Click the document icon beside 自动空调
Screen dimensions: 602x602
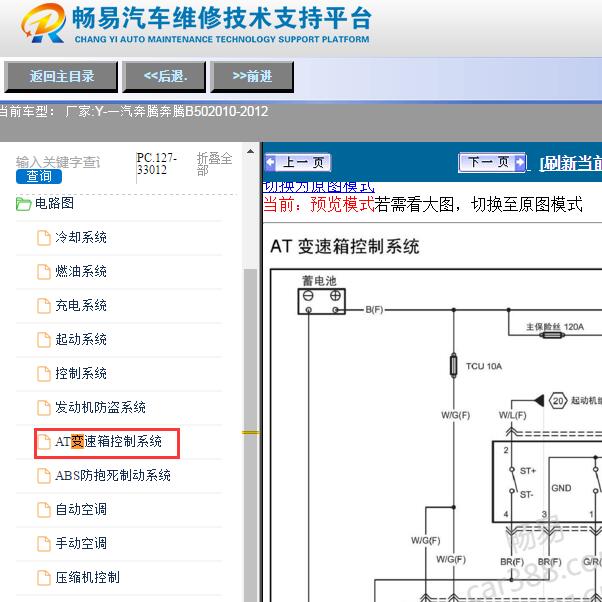click(x=44, y=510)
